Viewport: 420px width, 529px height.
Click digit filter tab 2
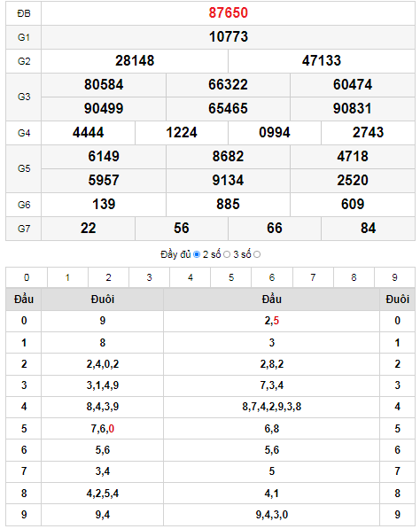pyautogui.click(x=108, y=277)
